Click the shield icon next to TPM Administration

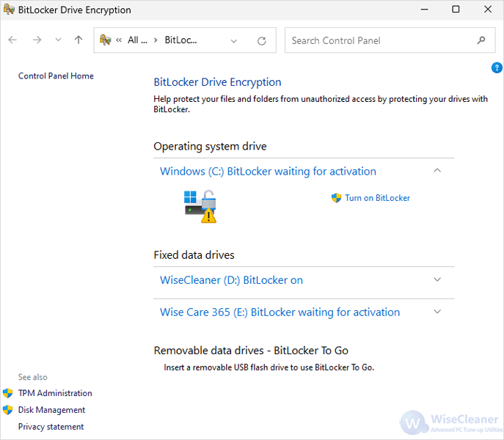8,393
